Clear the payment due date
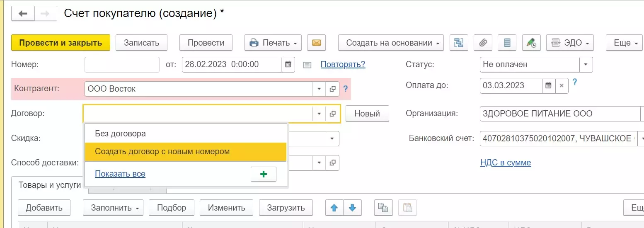This screenshot has height=228, width=644. tap(562, 85)
